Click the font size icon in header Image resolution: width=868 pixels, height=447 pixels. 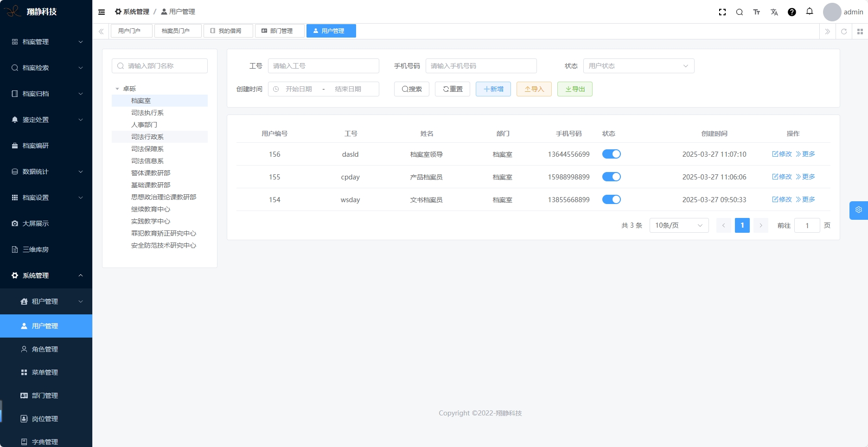(757, 12)
